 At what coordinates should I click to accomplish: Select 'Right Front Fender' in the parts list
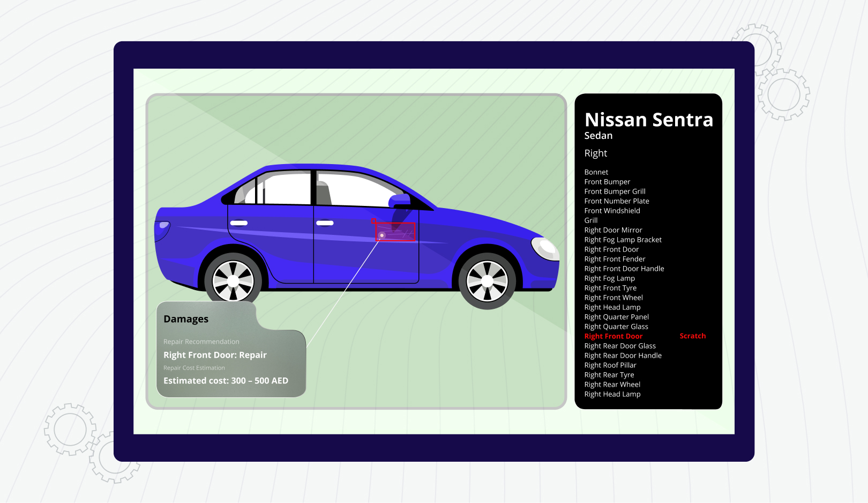615,259
